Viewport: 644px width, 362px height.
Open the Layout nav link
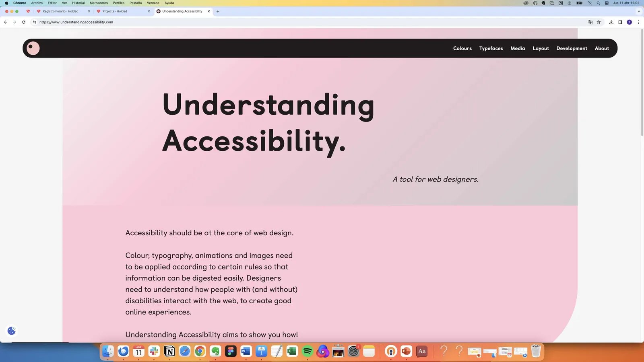541,48
